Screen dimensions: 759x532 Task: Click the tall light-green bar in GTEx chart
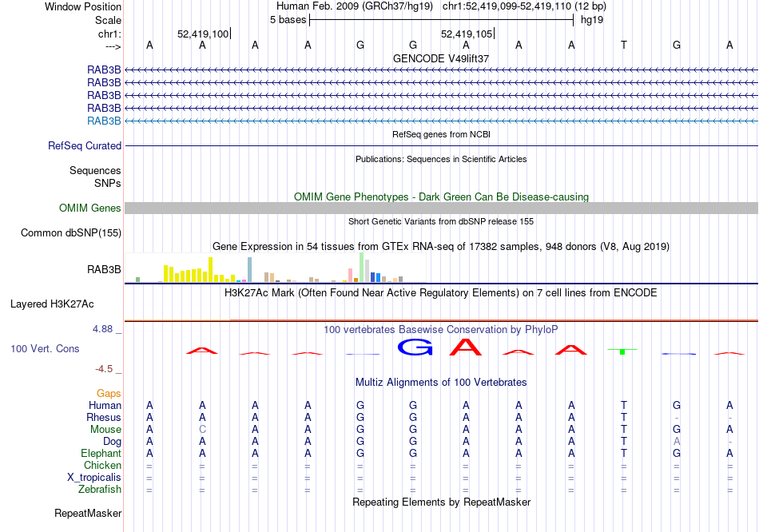pyautogui.click(x=362, y=268)
